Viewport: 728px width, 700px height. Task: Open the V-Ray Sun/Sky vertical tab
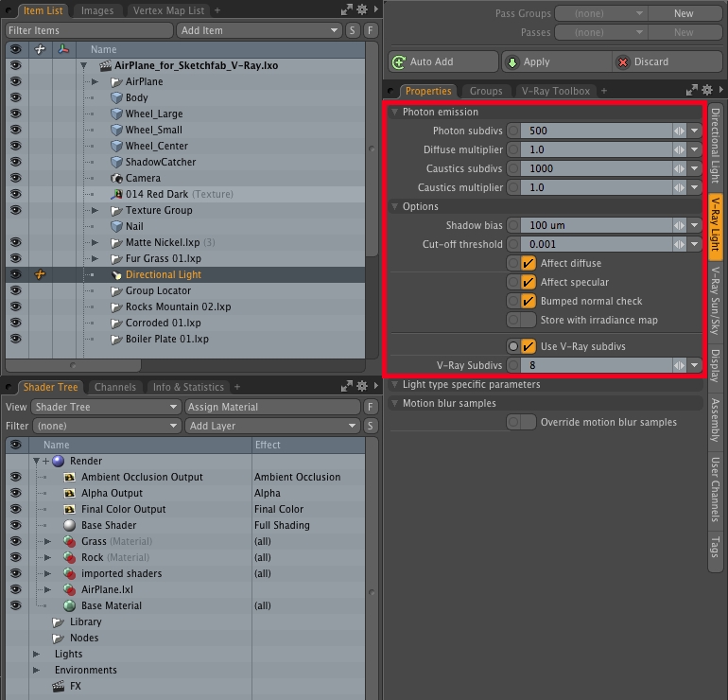716,301
